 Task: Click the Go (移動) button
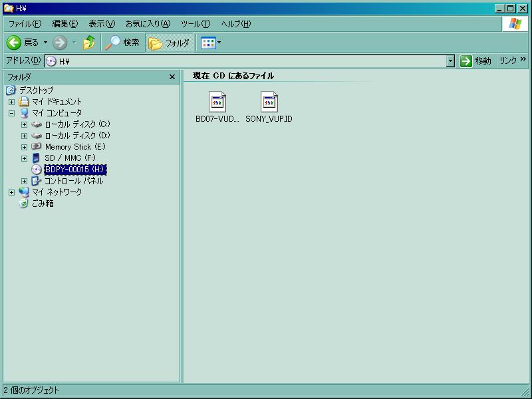click(475, 61)
